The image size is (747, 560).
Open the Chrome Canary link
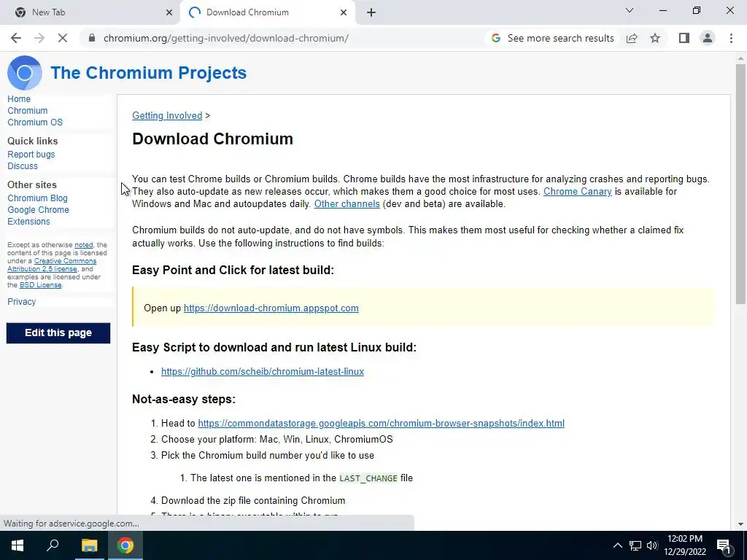point(578,192)
